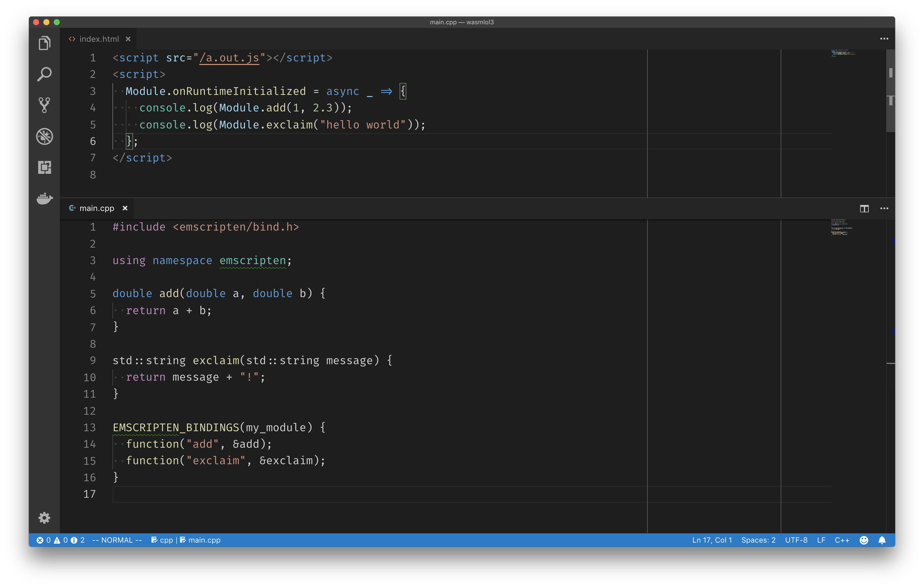
Task: Click onRuntimeInitialized in index.html
Action: coord(239,91)
